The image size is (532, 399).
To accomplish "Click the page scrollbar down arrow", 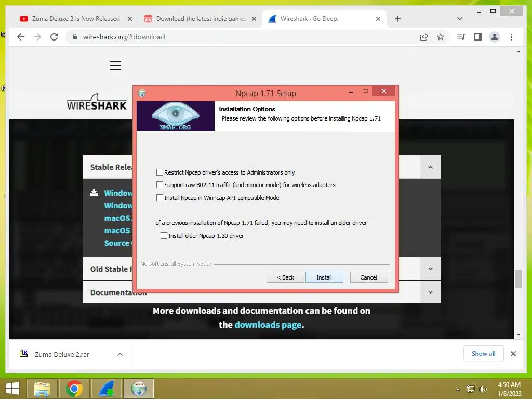I will (x=518, y=335).
